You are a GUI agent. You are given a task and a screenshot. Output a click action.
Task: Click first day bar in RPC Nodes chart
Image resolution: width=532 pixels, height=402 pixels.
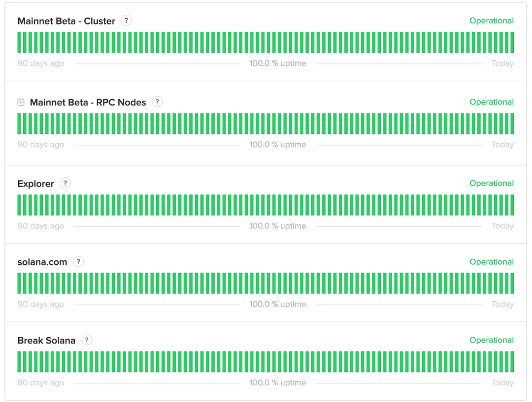click(19, 124)
